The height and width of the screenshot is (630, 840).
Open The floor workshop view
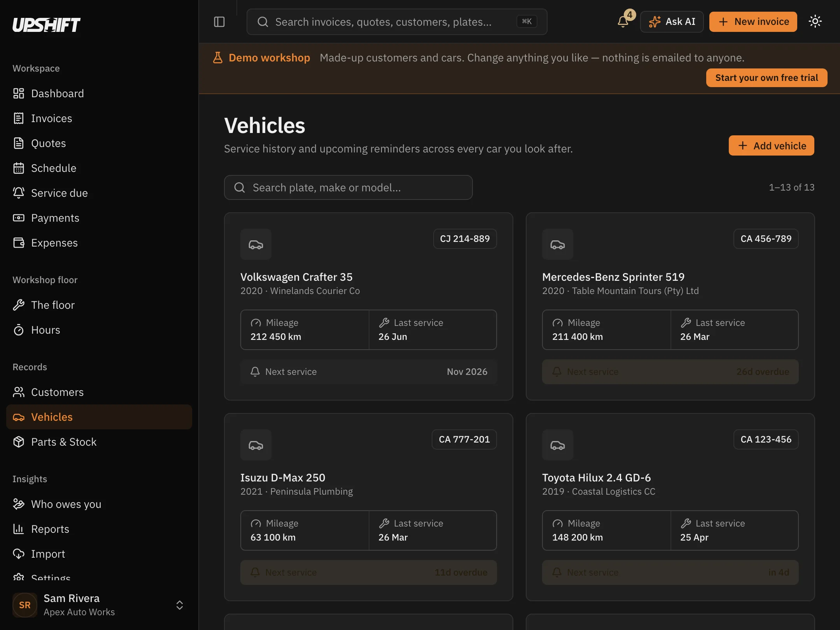[99, 305]
